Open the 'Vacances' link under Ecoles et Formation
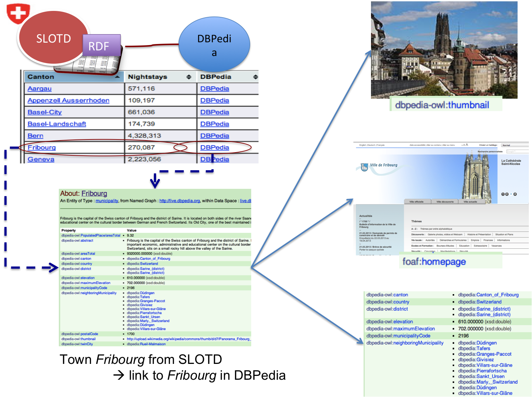532x397 pixels. 496,246
